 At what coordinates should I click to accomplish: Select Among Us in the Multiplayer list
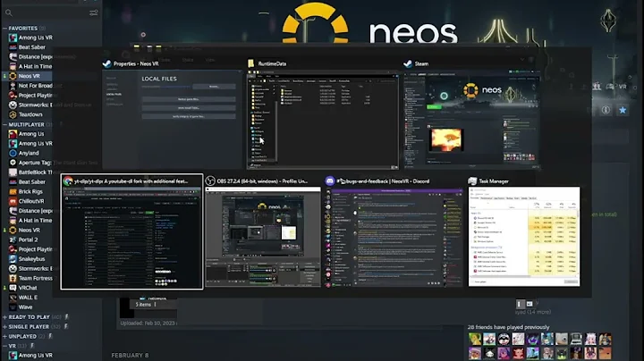click(30, 134)
